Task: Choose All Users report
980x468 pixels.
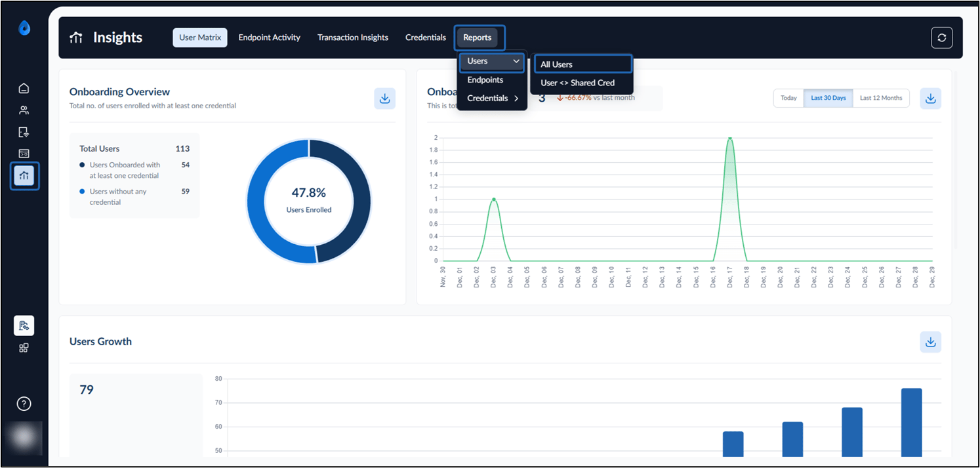Action: coord(582,64)
